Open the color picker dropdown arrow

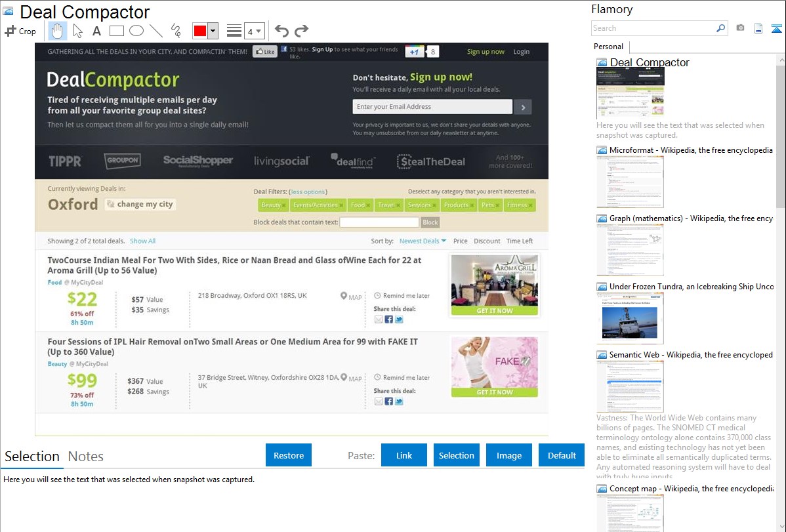[213, 31]
